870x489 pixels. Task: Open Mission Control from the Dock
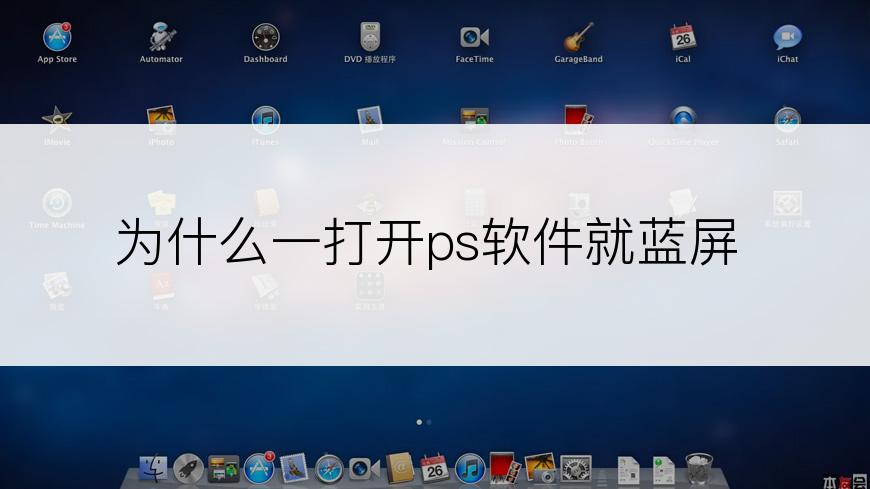[x=224, y=467]
